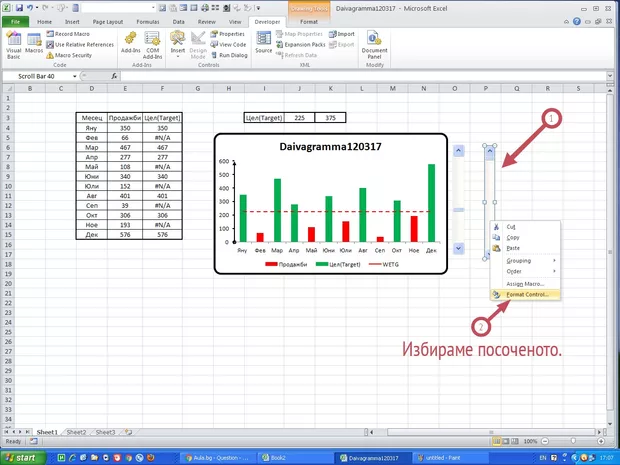Open XML Expansion Packs
Screen dimensions: 620x465
301,45
